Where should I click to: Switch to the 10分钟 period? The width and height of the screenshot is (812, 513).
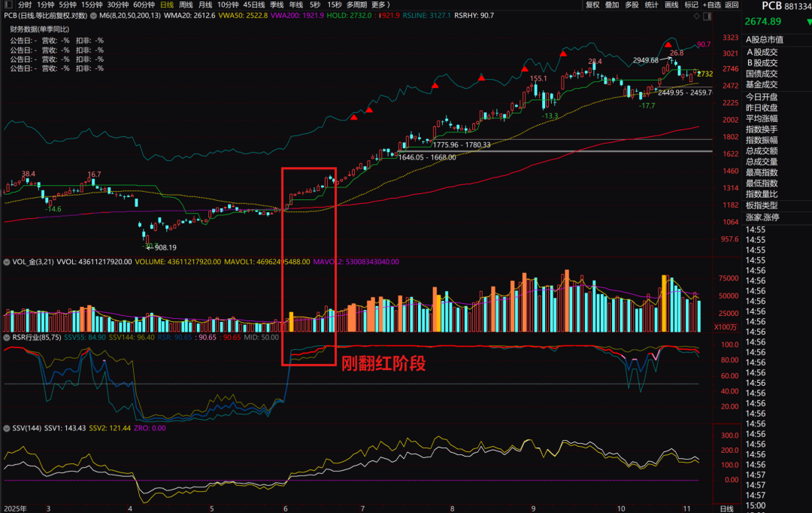(x=228, y=5)
